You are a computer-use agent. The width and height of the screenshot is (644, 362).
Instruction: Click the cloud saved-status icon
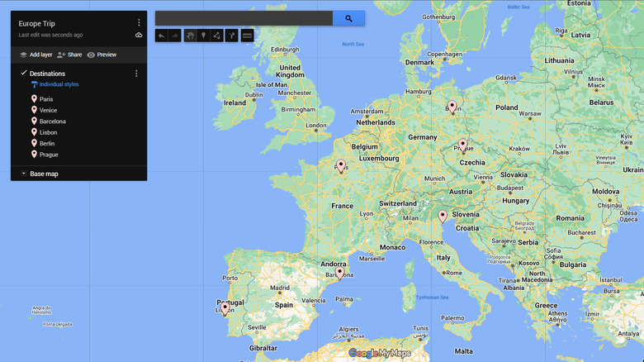pyautogui.click(x=139, y=35)
